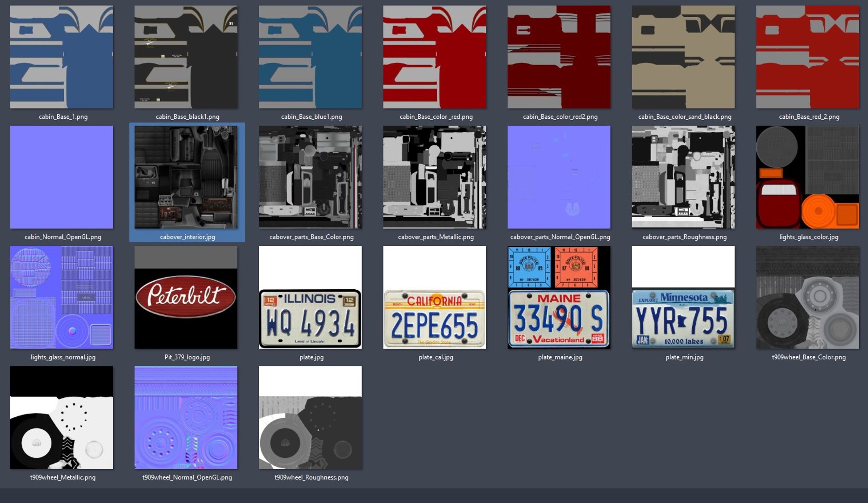
Task: Click the file name 'cabin_Base_1.png'
Action: click(x=63, y=117)
